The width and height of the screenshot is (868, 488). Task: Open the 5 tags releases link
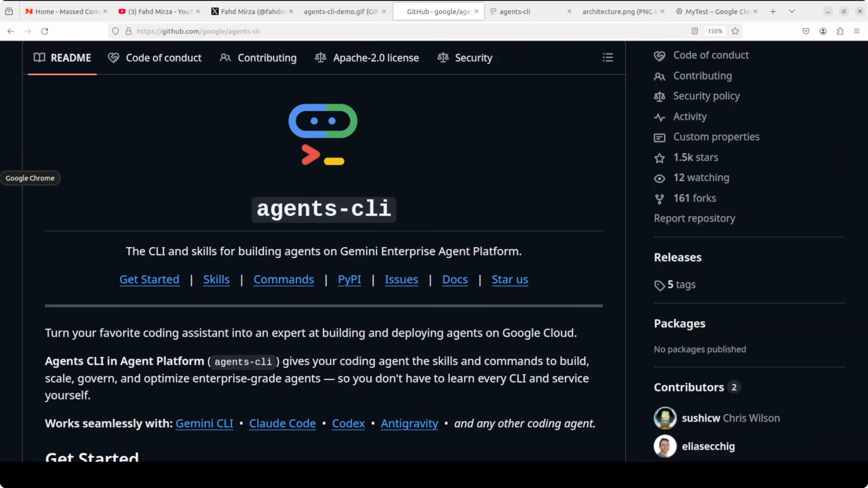pos(681,285)
